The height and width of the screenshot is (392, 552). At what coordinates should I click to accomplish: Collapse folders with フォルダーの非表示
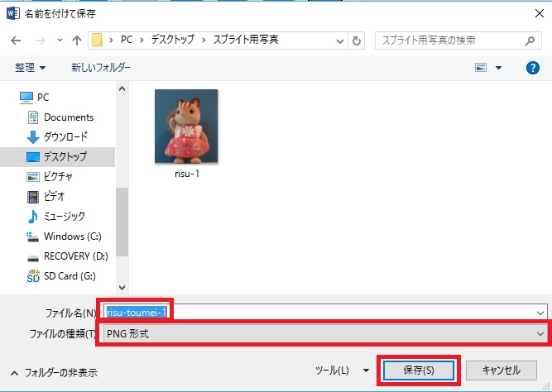(54, 373)
